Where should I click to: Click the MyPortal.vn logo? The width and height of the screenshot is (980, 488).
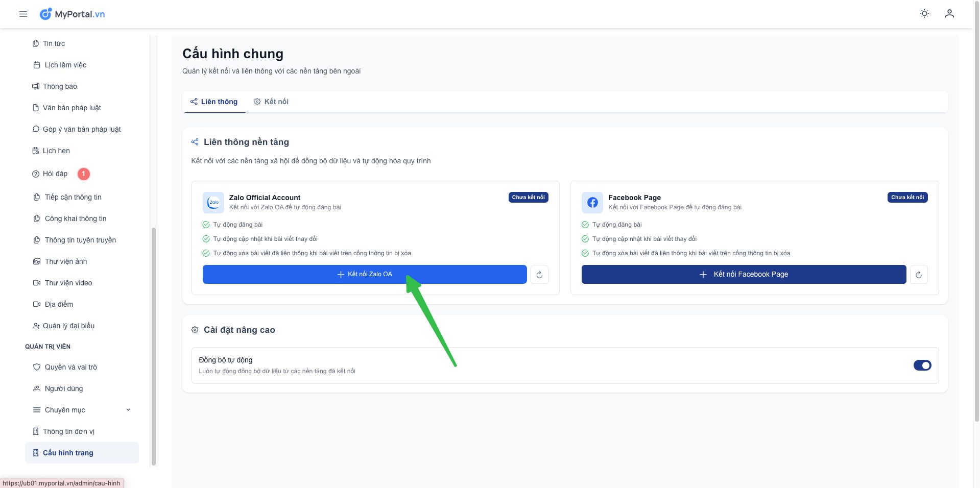pyautogui.click(x=73, y=14)
